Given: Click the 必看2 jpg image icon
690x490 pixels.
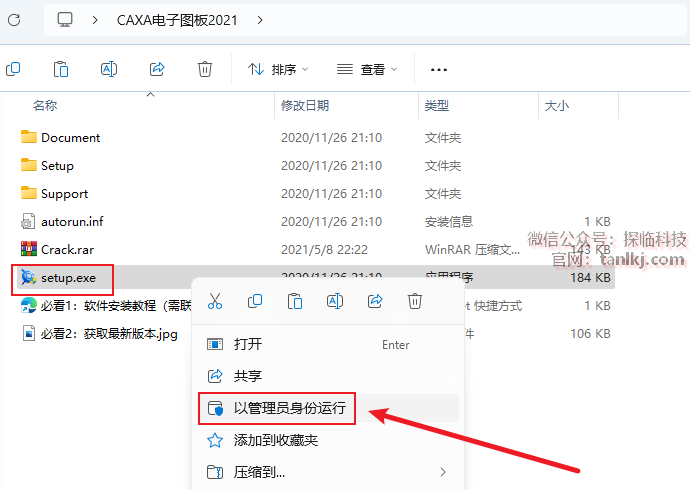Looking at the screenshot, I should click(x=29, y=333).
